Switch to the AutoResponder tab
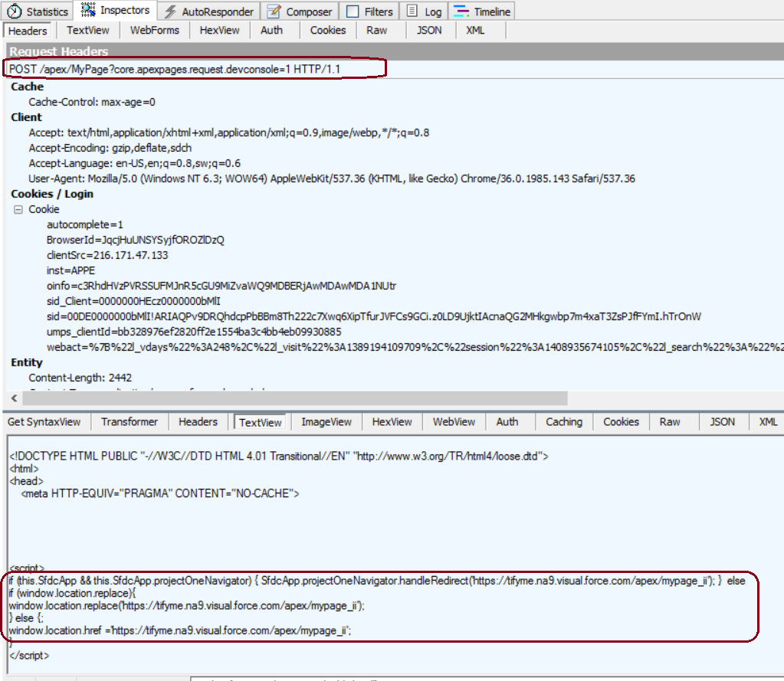 209,11
